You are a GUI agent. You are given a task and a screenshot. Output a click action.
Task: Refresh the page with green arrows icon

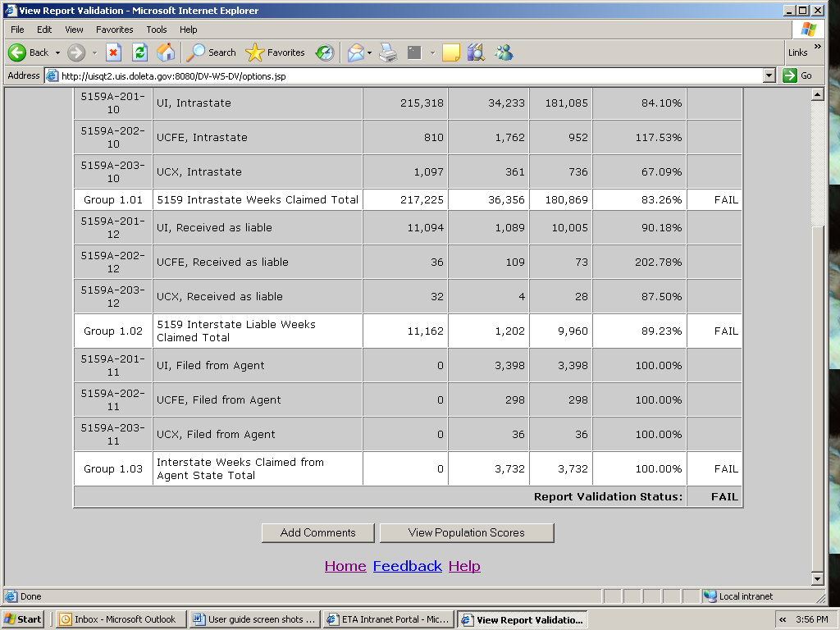(139, 52)
